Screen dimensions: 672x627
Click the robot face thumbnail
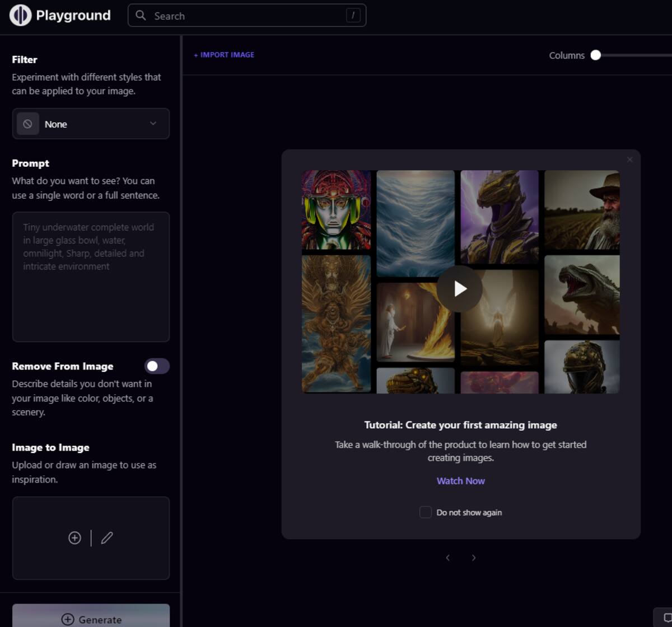[x=336, y=210]
